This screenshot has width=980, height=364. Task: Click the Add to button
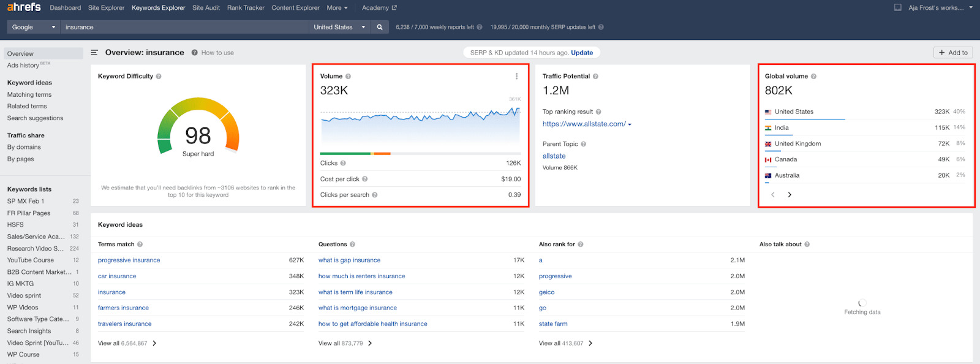coord(954,53)
